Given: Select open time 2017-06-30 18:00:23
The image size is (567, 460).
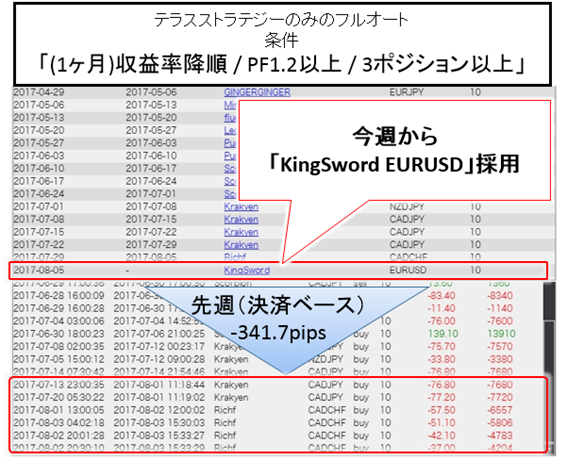Looking at the screenshot, I should (59, 333).
